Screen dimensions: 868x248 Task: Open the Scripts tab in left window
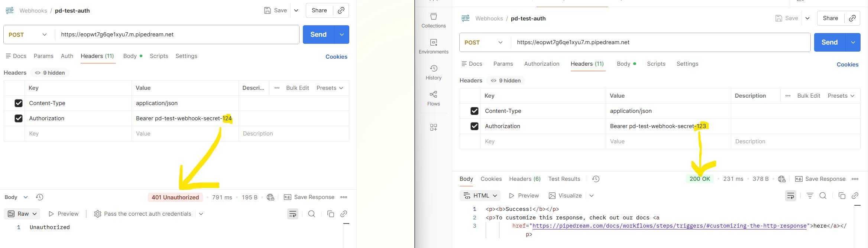pos(159,56)
